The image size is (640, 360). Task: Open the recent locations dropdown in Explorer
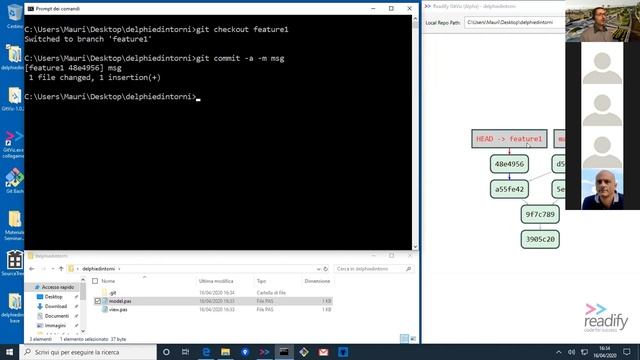click(53, 269)
